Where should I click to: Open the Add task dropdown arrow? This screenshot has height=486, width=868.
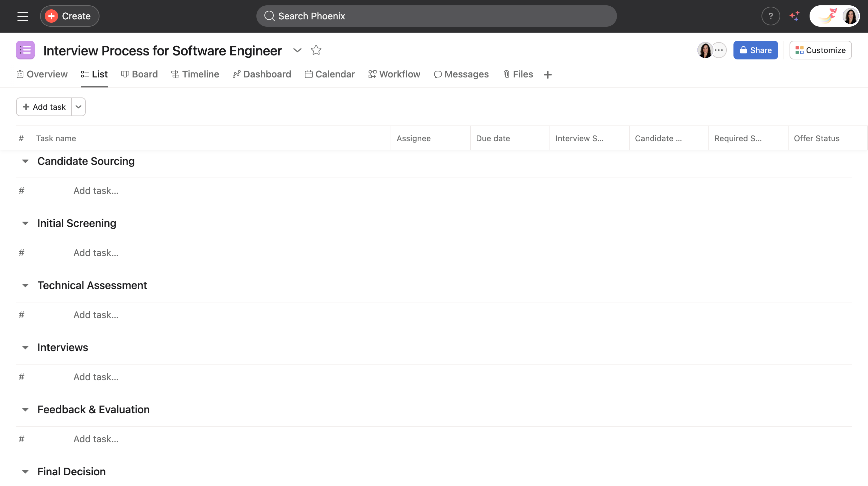pos(78,107)
